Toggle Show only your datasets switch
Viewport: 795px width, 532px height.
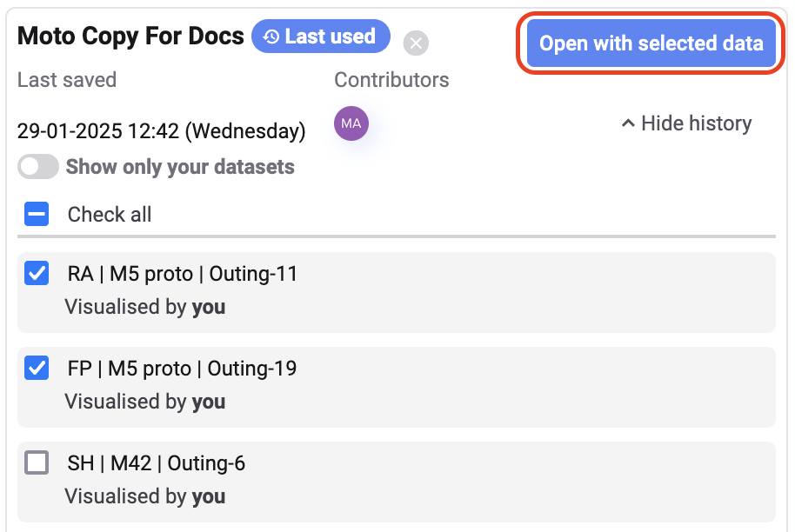coord(38,167)
